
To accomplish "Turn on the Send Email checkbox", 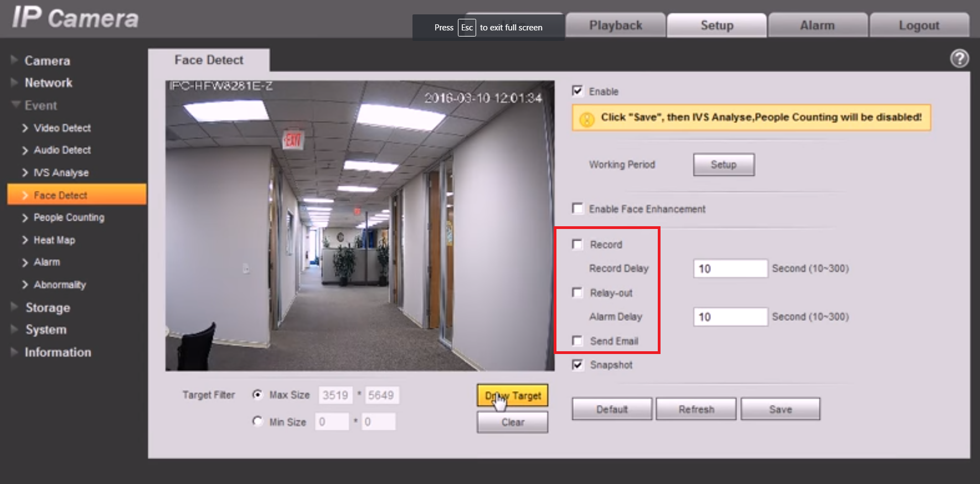I will tap(577, 341).
